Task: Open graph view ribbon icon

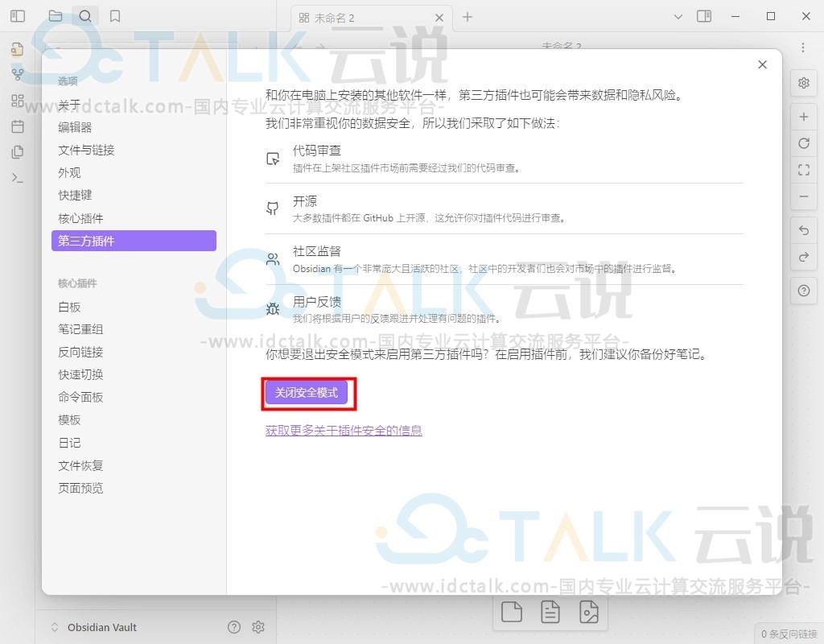Action: coord(18,75)
